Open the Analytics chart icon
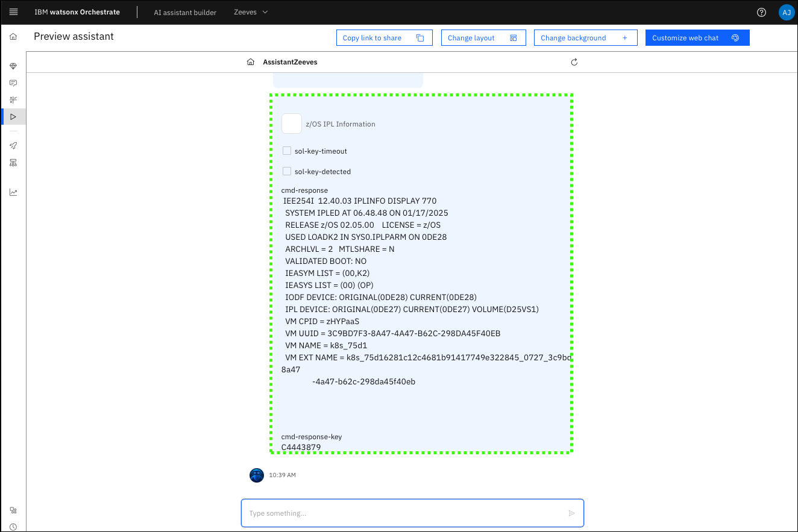 point(13,193)
